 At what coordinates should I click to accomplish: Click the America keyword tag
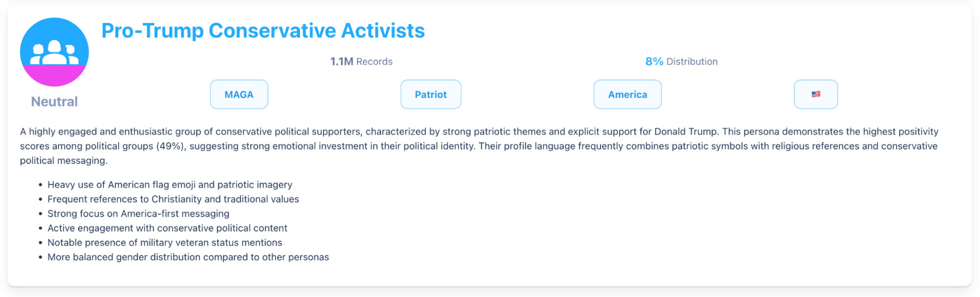point(627,94)
